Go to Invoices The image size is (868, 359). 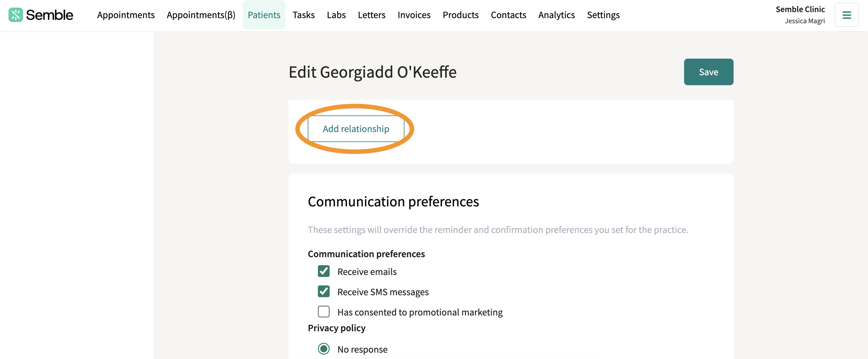coord(414,15)
